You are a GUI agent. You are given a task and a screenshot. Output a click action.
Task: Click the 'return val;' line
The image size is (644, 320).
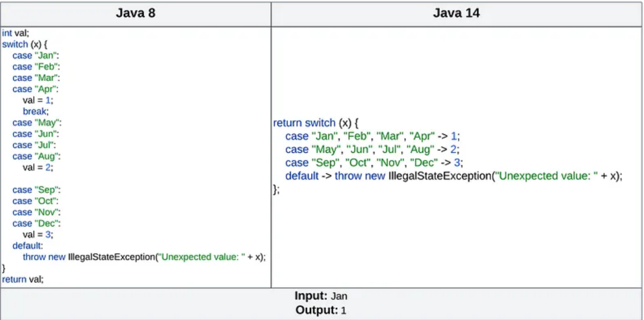(x=23, y=279)
